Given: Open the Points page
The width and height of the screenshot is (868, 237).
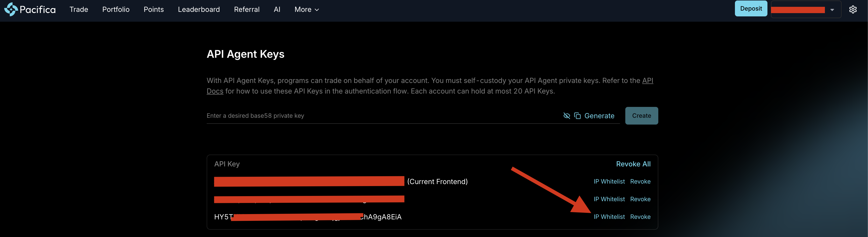Looking at the screenshot, I should click(x=154, y=9).
